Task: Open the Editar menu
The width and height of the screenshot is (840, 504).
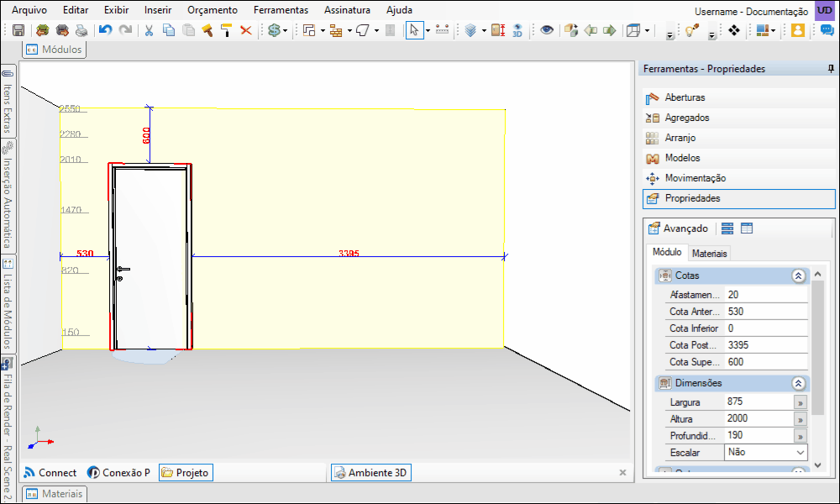Action: coord(76,9)
